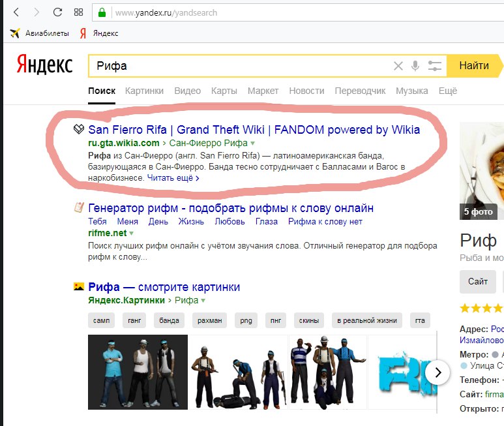Open the Меня rhyme quick link

pyautogui.click(x=128, y=222)
